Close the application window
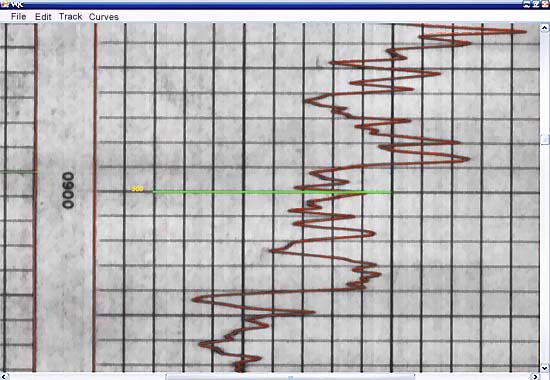 545,4
